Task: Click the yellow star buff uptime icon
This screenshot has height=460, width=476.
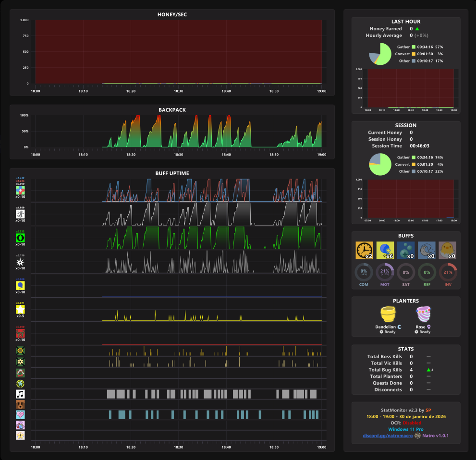Action: tap(20, 310)
